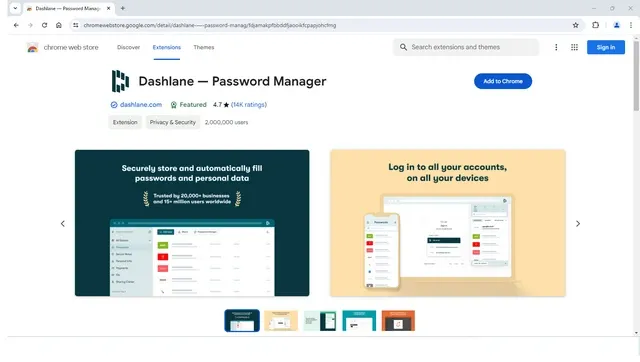This screenshot has width=640, height=362.
Task: Click the Privacy & Security chip
Action: tap(173, 122)
